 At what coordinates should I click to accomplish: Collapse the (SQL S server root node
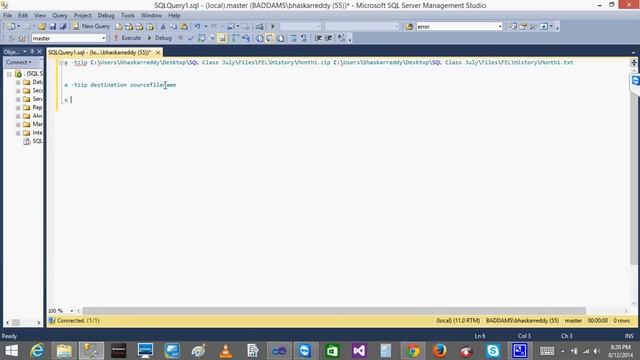9,74
